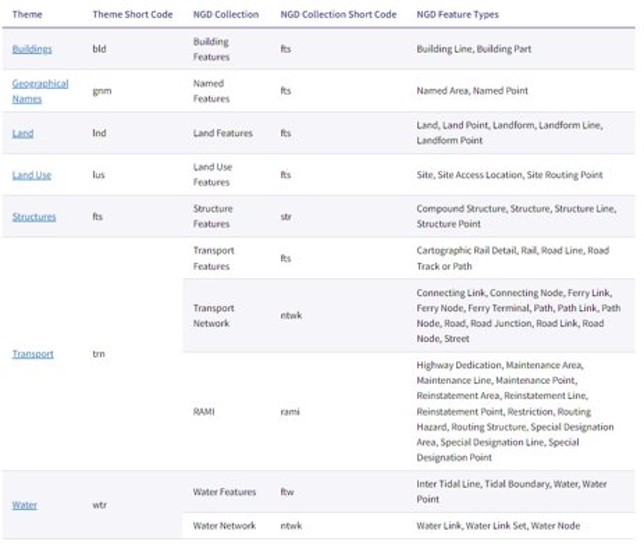Click the Theme column header
Viewport: 644px width, 545px height.
point(27,15)
